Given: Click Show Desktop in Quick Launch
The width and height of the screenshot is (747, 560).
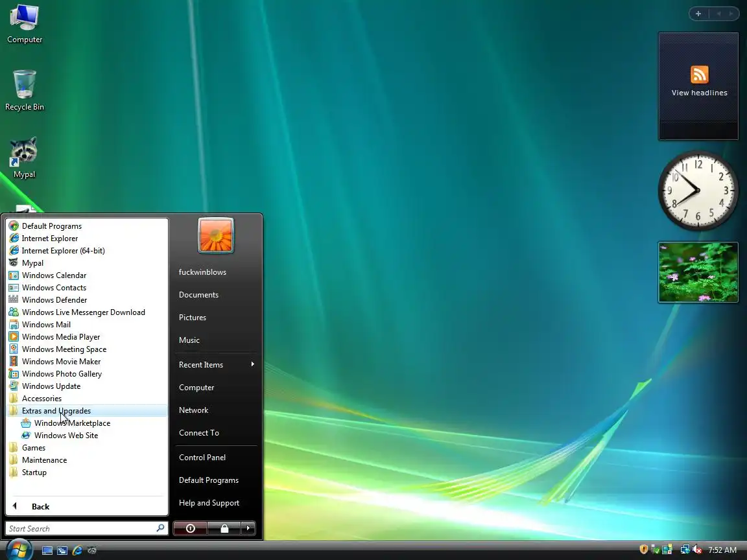Looking at the screenshot, I should (x=47, y=550).
